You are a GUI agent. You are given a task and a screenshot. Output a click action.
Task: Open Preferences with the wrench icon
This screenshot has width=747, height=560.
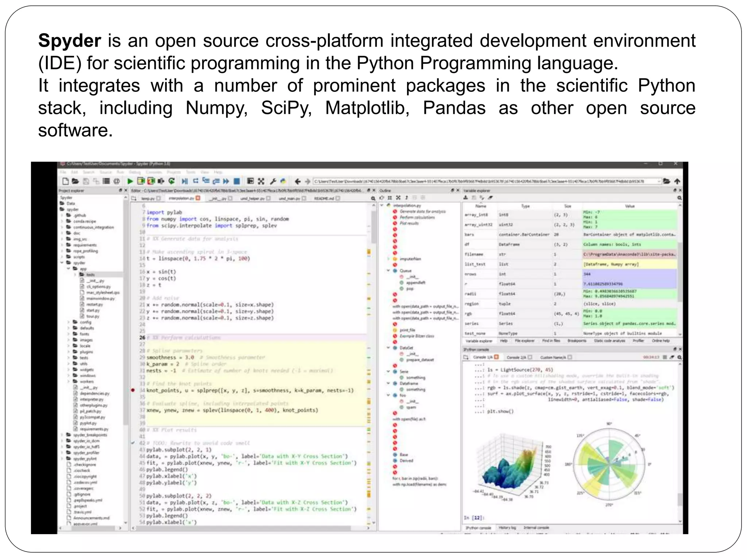pyautogui.click(x=273, y=181)
